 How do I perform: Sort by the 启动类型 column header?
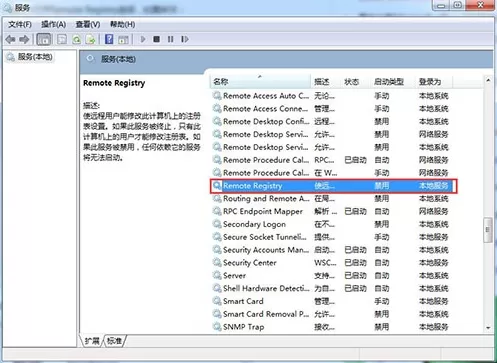[393, 82]
